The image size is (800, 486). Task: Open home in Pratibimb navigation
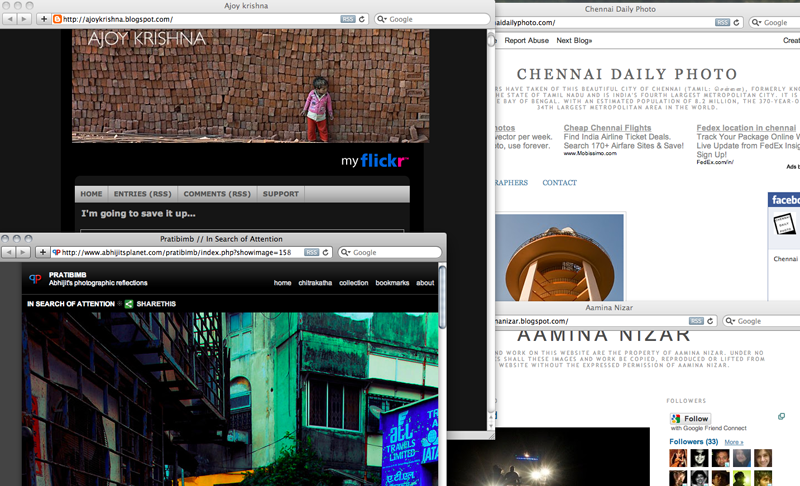[x=282, y=283]
